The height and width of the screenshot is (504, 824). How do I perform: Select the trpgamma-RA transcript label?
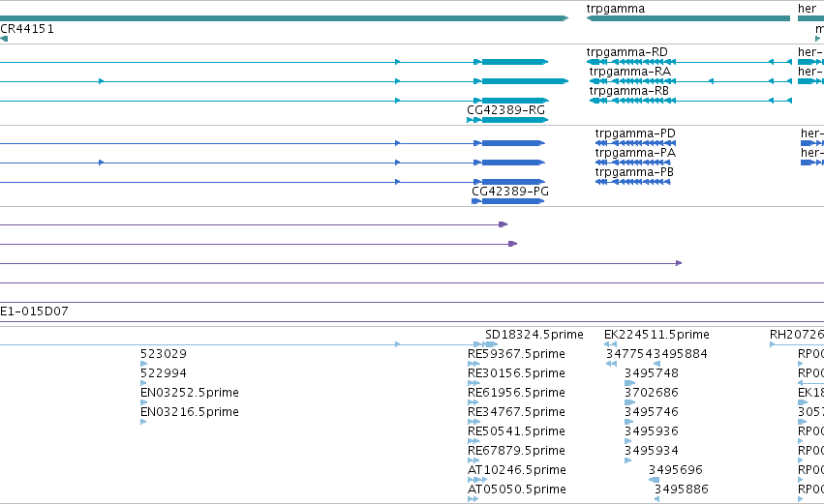coord(629,72)
